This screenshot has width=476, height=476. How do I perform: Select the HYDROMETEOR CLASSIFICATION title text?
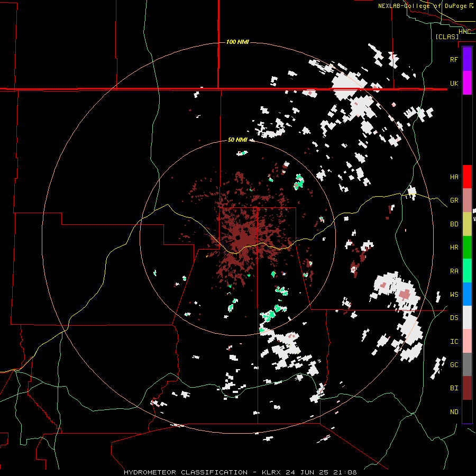coord(186,472)
